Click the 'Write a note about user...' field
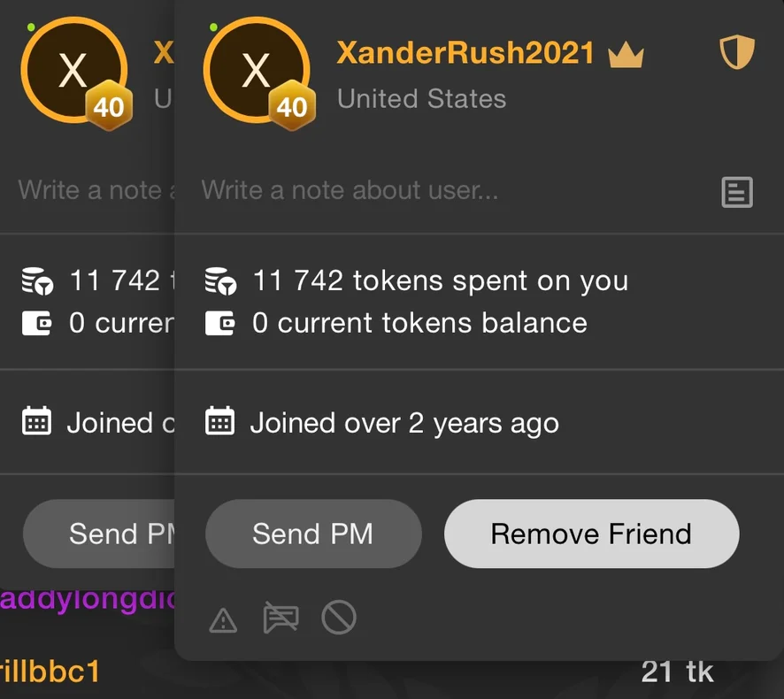This screenshot has height=699, width=784. (x=442, y=190)
